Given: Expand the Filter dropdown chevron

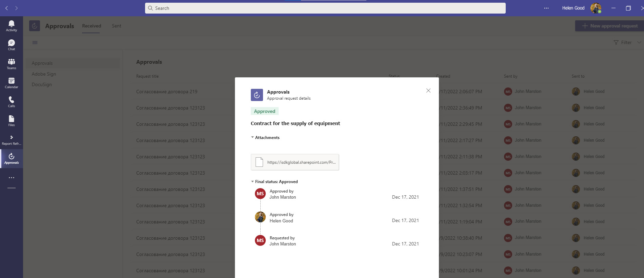Looking at the screenshot, I should coord(639,42).
